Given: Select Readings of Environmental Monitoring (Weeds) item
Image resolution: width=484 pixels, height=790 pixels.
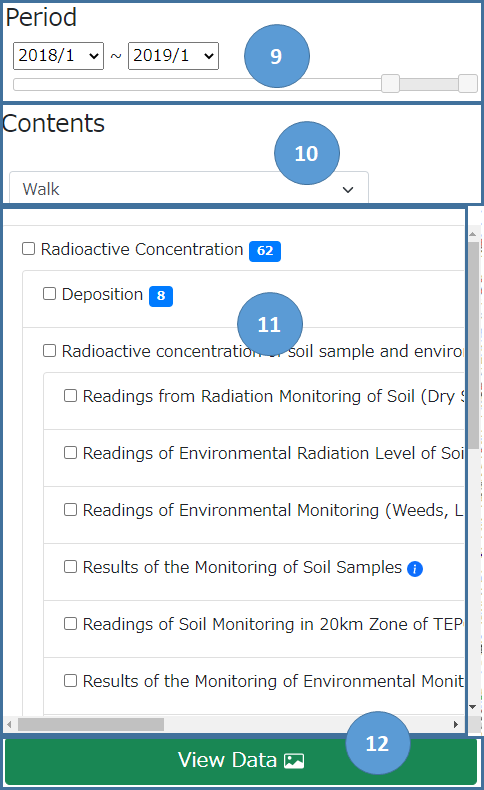Looking at the screenshot, I should [71, 510].
